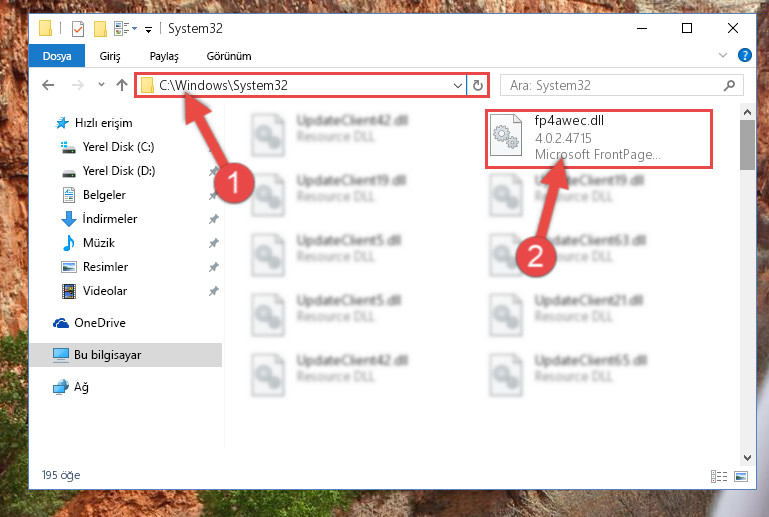Click in the Ara: System32 search field
This screenshot has width=769, height=517.
pos(615,85)
